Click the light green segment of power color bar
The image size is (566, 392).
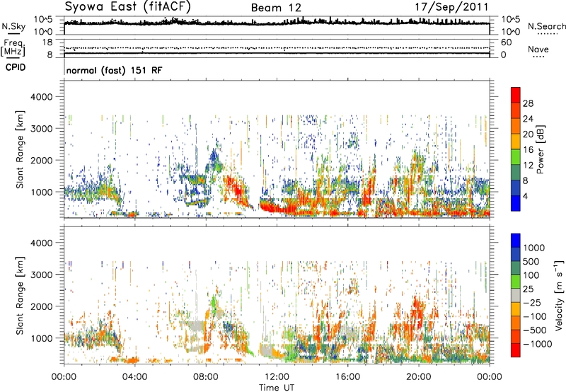click(516, 156)
